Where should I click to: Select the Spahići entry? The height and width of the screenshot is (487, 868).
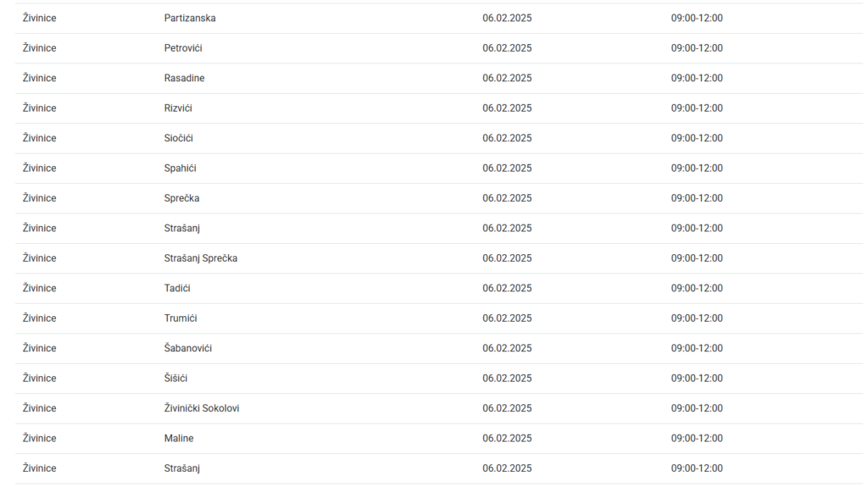[181, 168]
